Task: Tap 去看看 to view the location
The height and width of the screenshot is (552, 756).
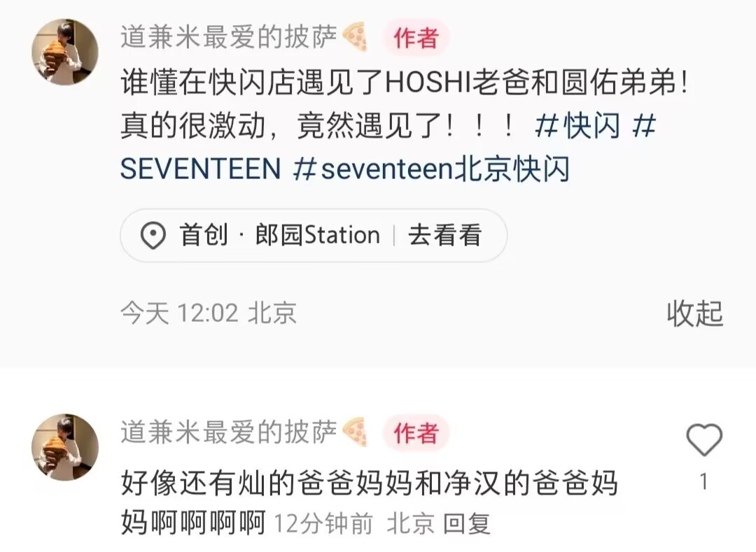Action: click(x=444, y=236)
